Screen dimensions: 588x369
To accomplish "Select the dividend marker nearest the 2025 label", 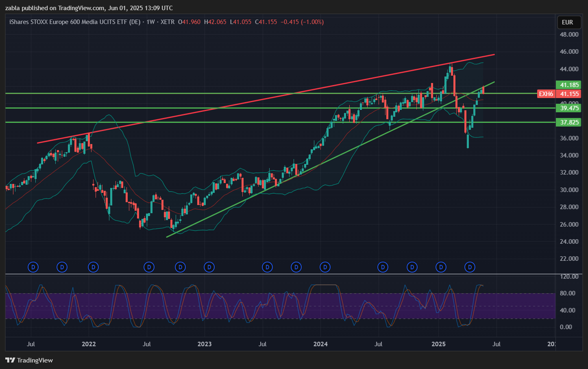I will [x=441, y=267].
